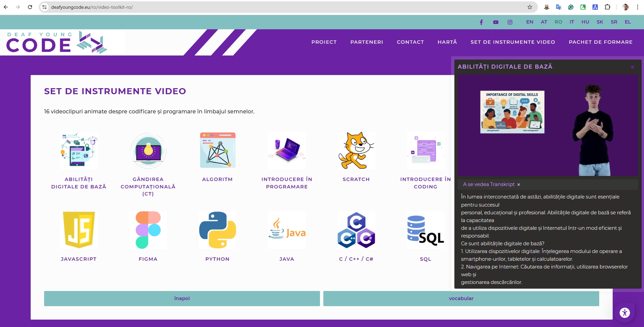Image resolution: width=644 pixels, height=327 pixels.
Task: Open the accessibility widget button
Action: pos(625,313)
